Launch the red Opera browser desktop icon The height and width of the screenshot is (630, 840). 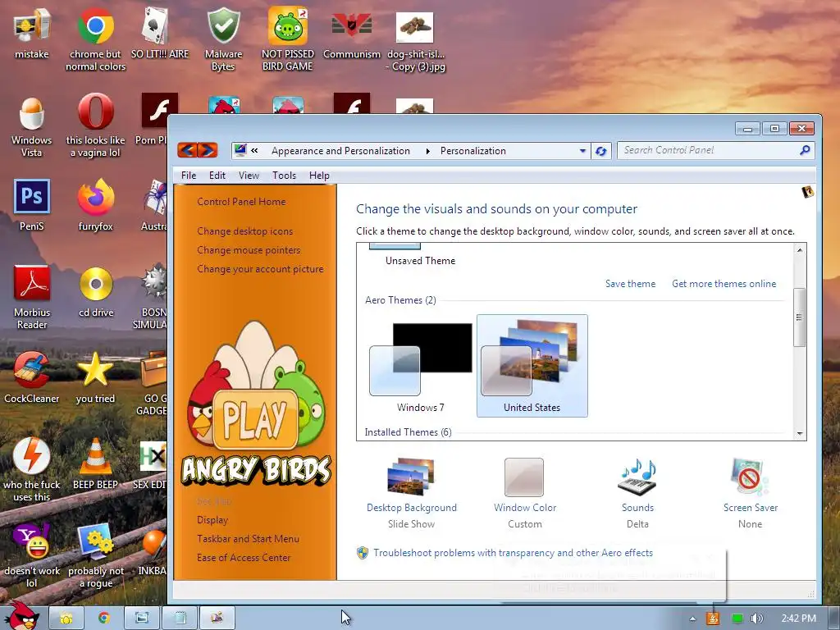click(x=95, y=112)
